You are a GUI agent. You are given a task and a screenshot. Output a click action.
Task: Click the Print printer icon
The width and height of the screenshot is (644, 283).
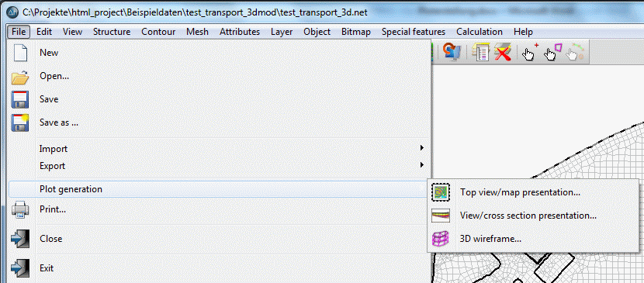[20, 209]
